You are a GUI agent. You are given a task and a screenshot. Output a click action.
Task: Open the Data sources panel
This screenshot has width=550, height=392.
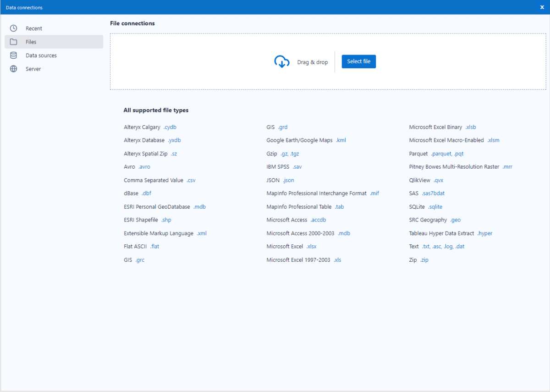coord(41,55)
